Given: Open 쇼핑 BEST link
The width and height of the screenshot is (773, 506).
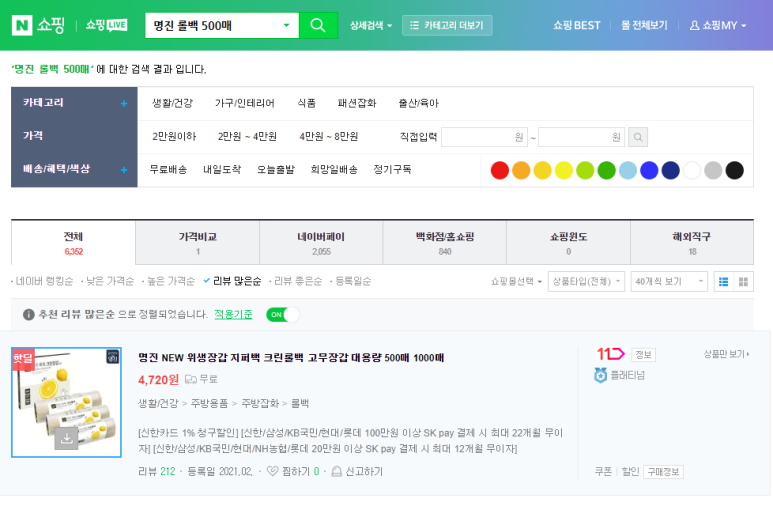Looking at the screenshot, I should click(x=576, y=25).
